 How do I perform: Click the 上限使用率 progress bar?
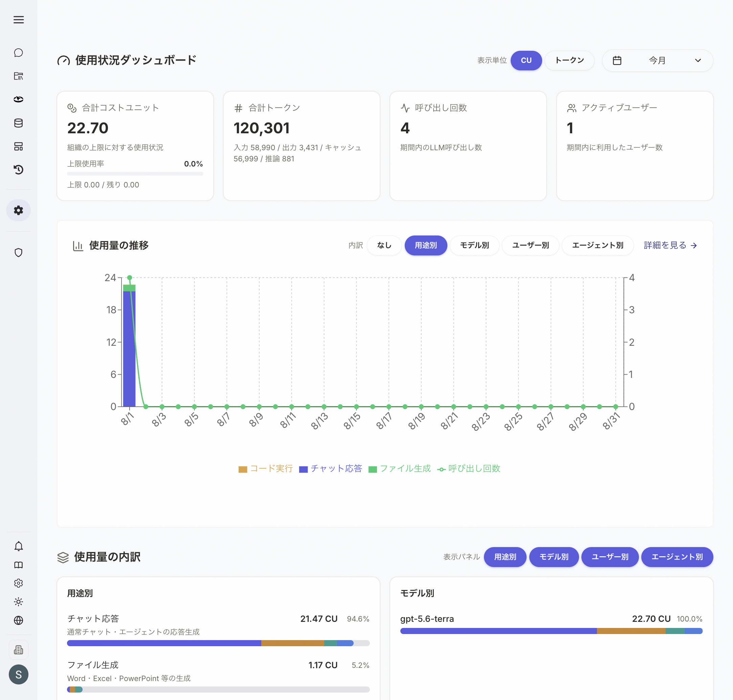[x=135, y=174]
